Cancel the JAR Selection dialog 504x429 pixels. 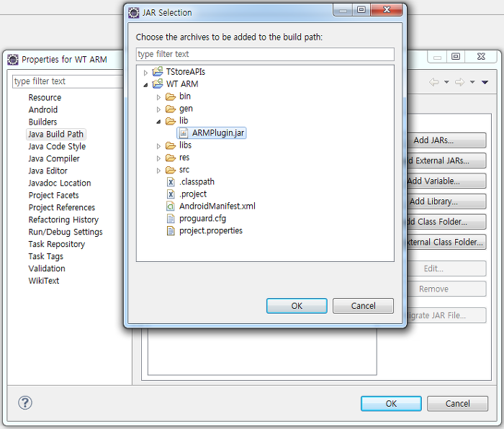pos(363,306)
